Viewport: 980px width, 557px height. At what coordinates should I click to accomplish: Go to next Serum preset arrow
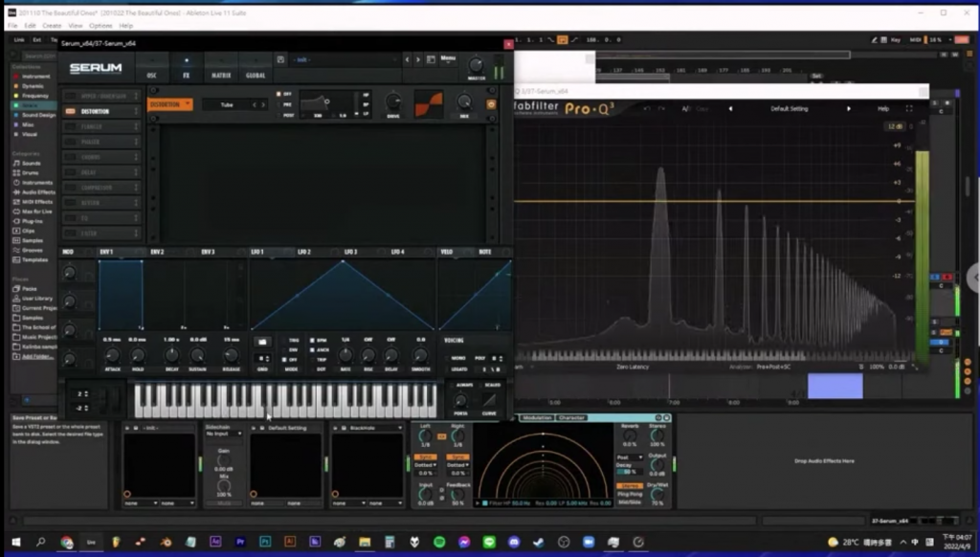pyautogui.click(x=418, y=59)
